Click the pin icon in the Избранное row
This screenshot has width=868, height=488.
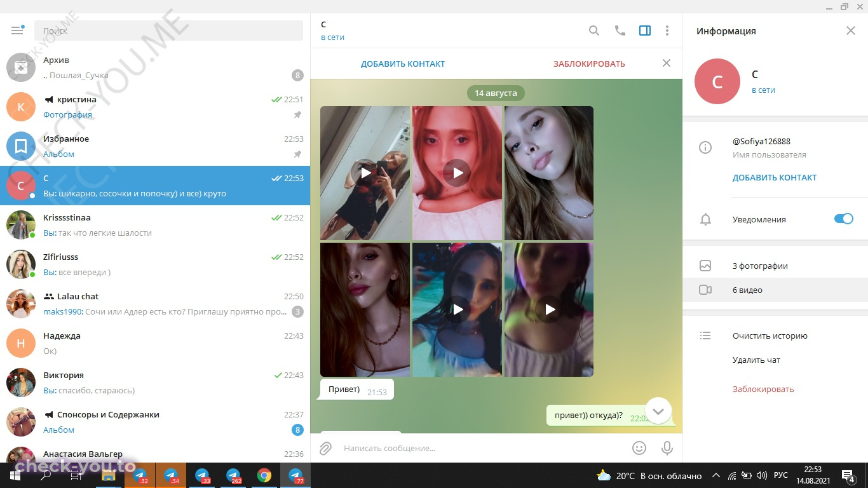point(297,154)
